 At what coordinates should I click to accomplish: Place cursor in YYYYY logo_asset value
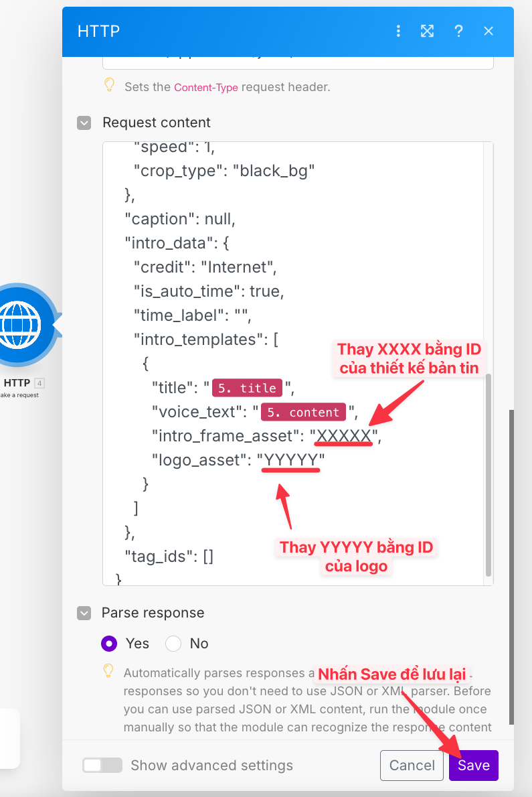point(291,460)
